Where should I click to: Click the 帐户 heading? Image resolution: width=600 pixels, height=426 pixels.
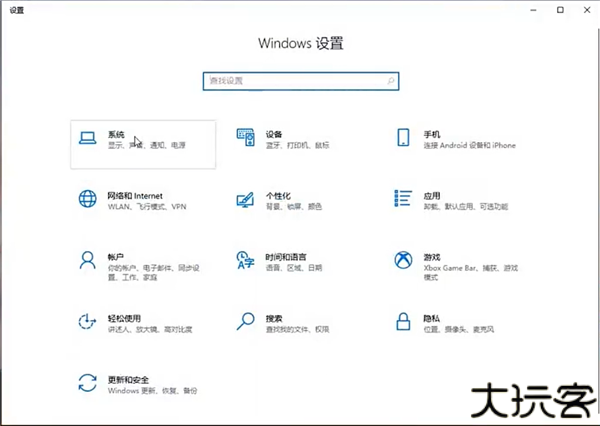[x=116, y=257]
